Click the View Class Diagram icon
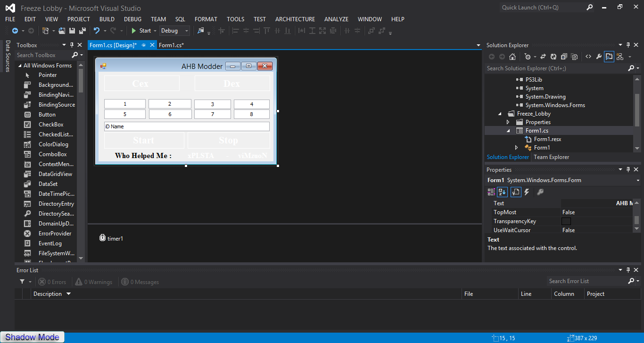This screenshot has width=644, height=343. (619, 57)
